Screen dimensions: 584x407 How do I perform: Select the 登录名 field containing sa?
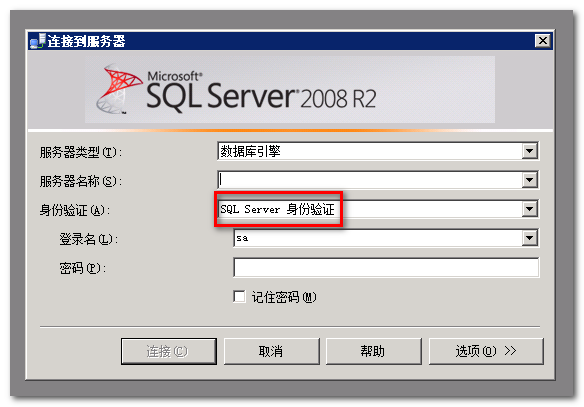tap(378, 238)
